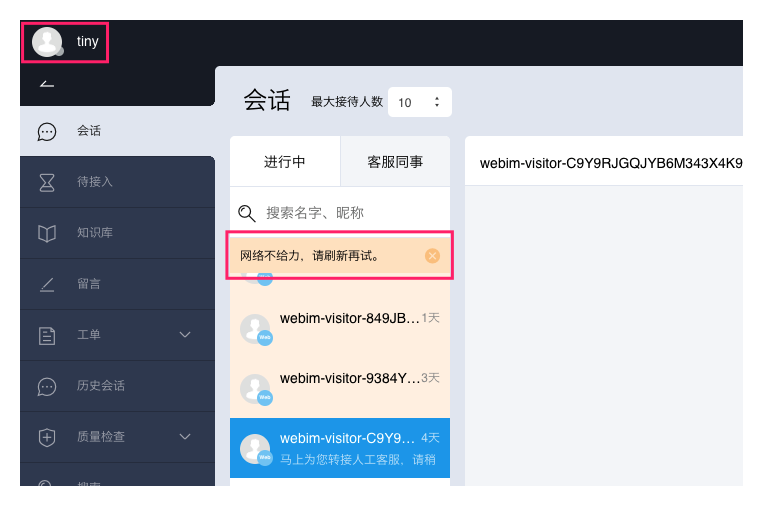Click the tiny user avatar
This screenshot has height=506, width=763.
[47, 42]
